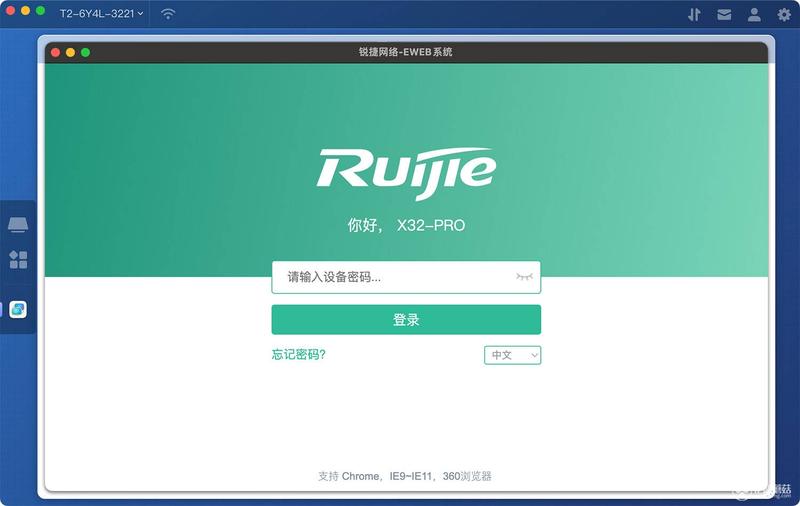Open the transfer arrows icon in top bar
The width and height of the screenshot is (800, 506).
(x=694, y=15)
